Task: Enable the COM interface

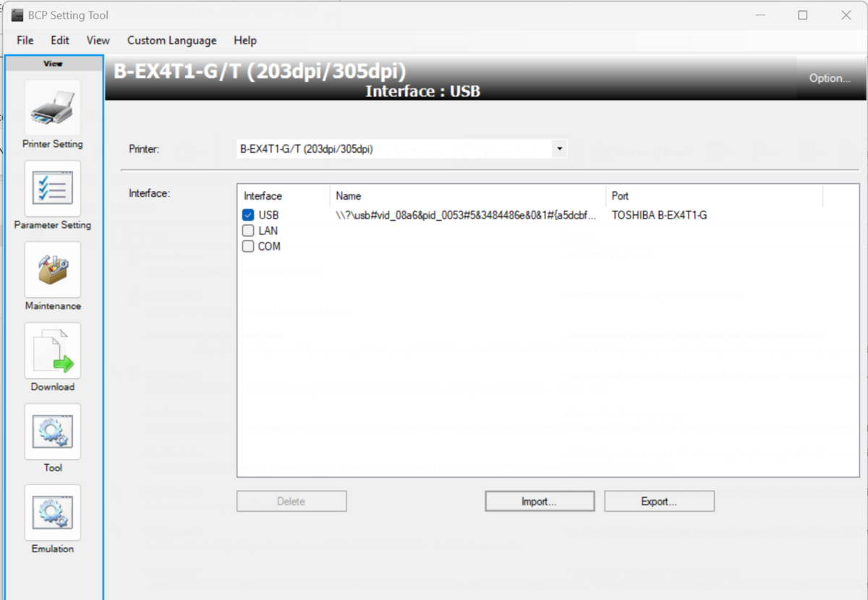Action: click(x=249, y=246)
